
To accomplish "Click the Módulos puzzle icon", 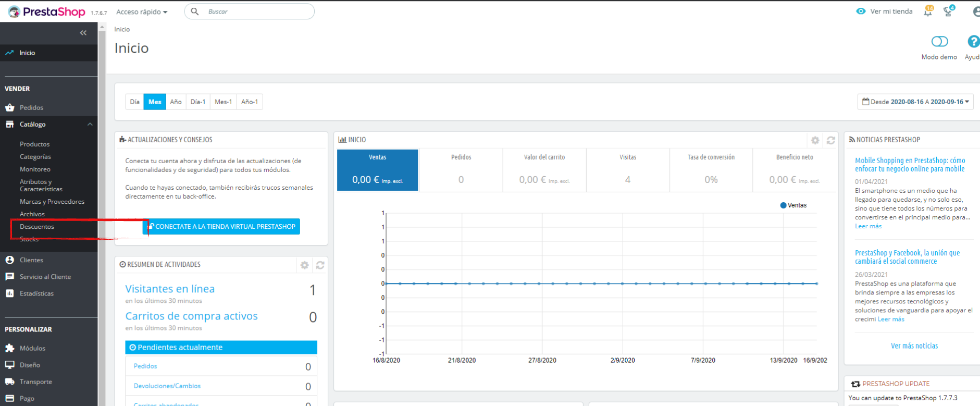I will pos(10,348).
